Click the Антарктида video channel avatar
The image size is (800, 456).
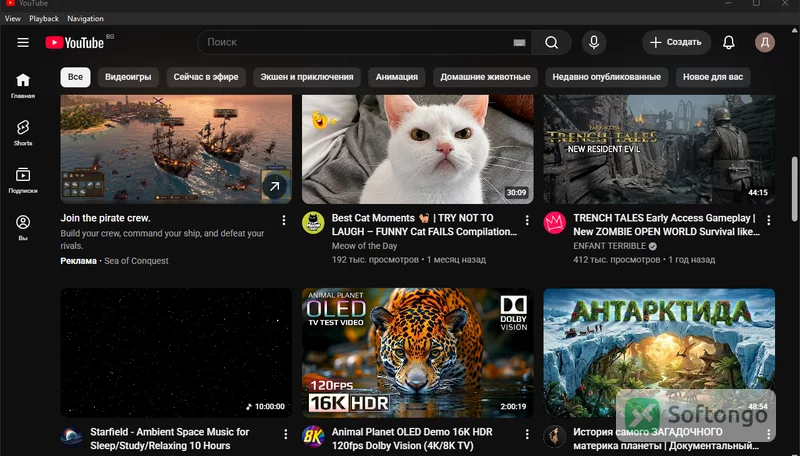pyautogui.click(x=555, y=437)
